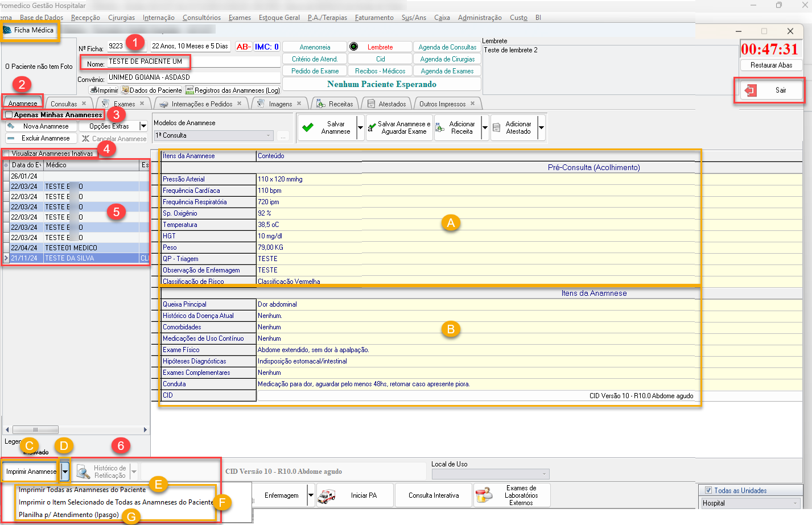Open Histórico de Retificação
This screenshot has height=525, width=812.
tap(102, 472)
